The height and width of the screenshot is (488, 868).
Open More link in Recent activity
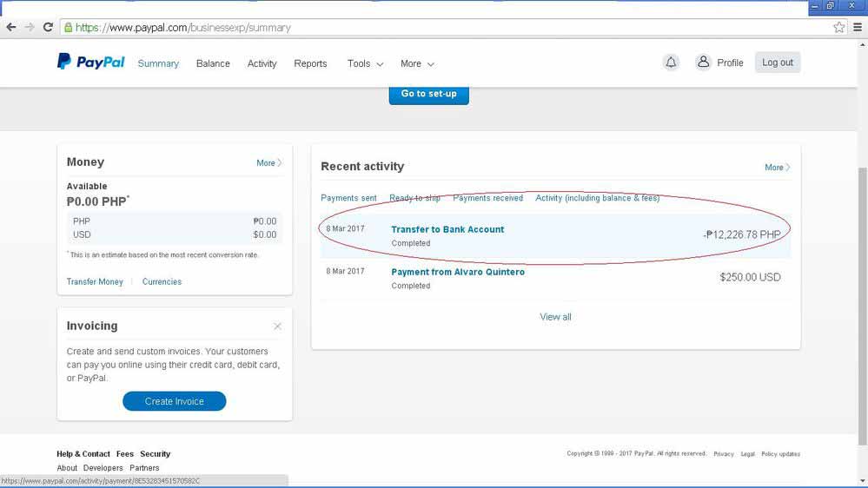tap(778, 167)
